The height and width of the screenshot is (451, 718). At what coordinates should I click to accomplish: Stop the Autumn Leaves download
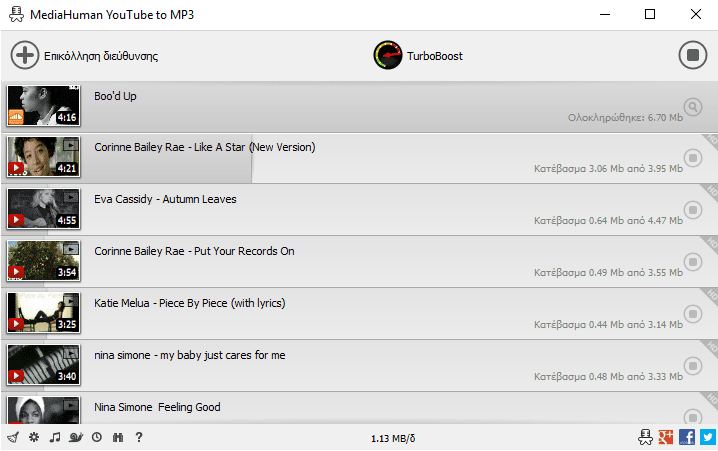coord(693,210)
